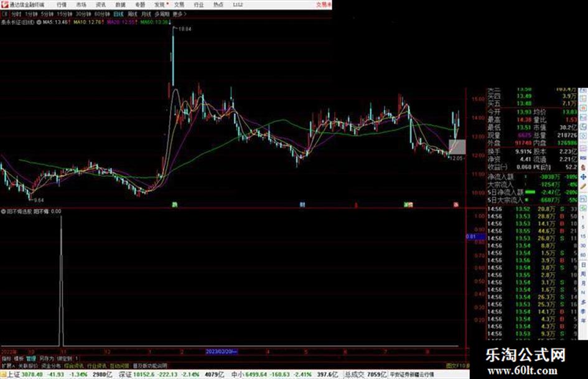Click the green event marker on time axis
This screenshot has width=588, height=379.
(x=174, y=205)
